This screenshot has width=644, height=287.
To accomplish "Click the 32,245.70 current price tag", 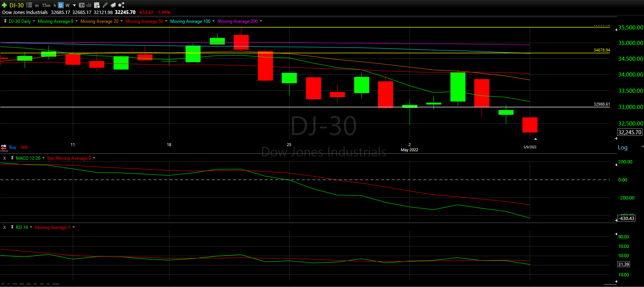I will [x=630, y=132].
